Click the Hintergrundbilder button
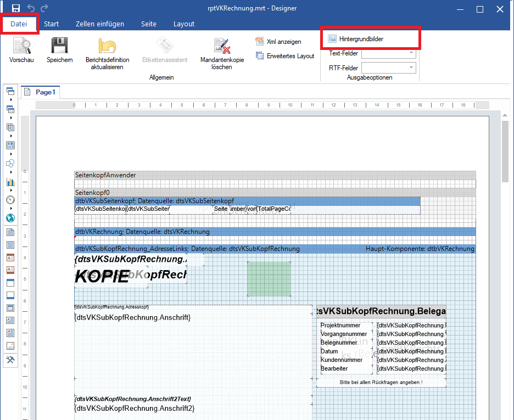 coord(356,39)
